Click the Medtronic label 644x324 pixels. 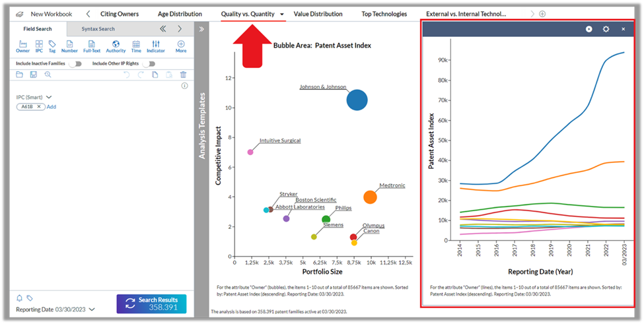pos(392,185)
